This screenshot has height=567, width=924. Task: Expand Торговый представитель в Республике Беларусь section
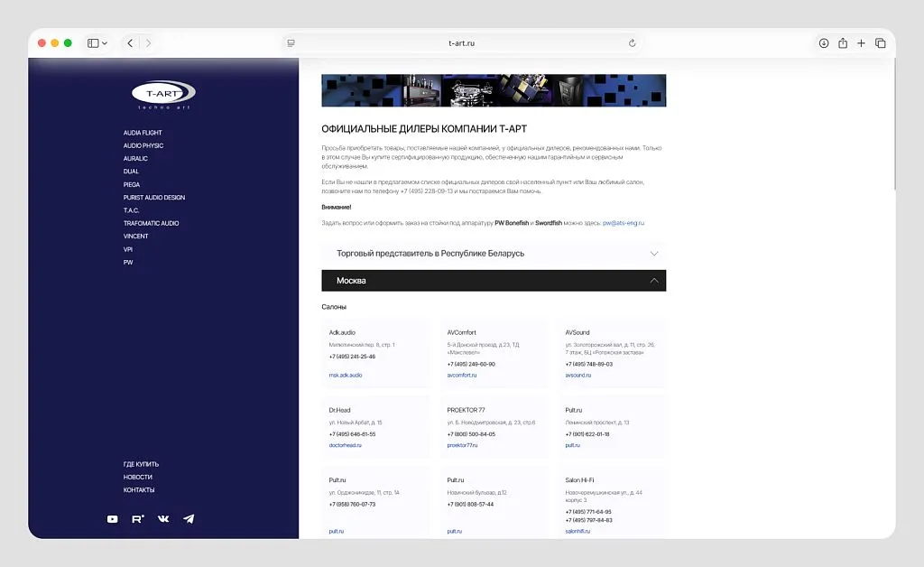coord(494,254)
